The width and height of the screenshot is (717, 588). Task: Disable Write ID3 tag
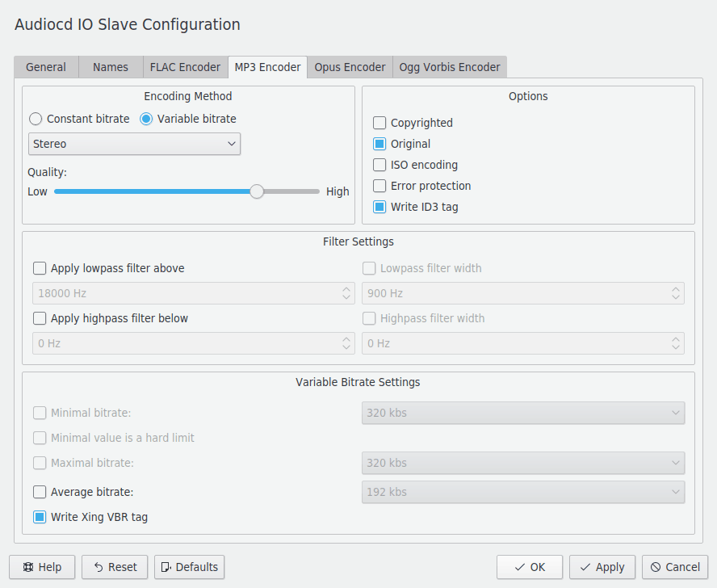379,207
